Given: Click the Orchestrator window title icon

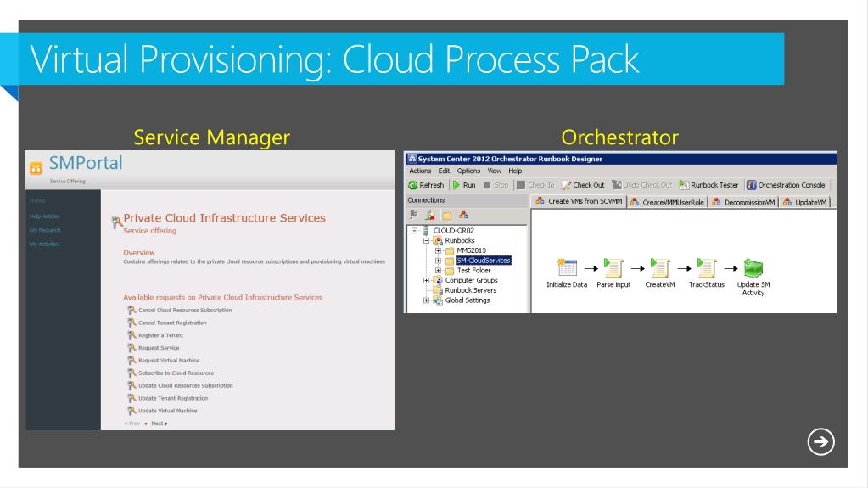Looking at the screenshot, I should point(412,159).
